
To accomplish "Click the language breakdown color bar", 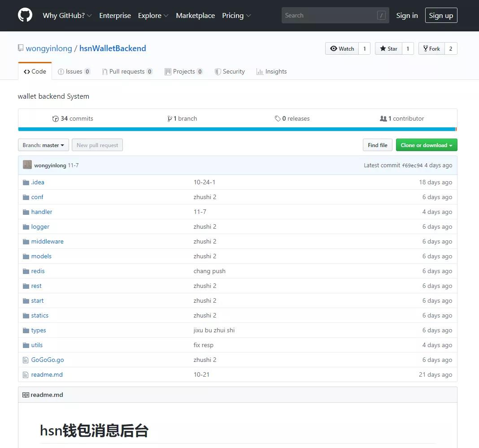I will (x=237, y=129).
